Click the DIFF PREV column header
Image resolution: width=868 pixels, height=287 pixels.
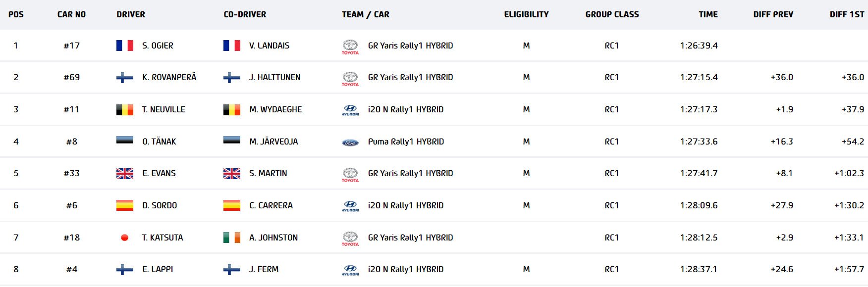[773, 14]
